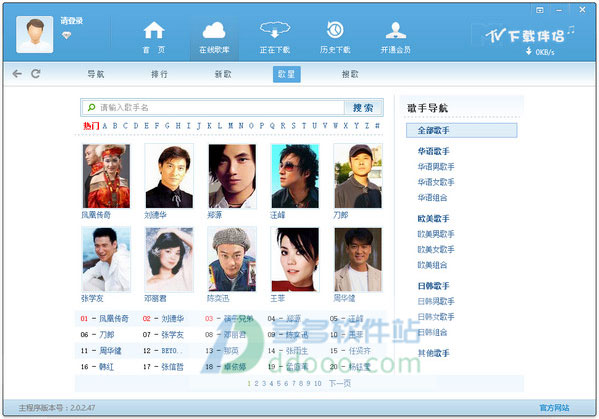This screenshot has height=419, width=599.
Task: Open the 华语女歌手 category
Action: pyautogui.click(x=436, y=182)
